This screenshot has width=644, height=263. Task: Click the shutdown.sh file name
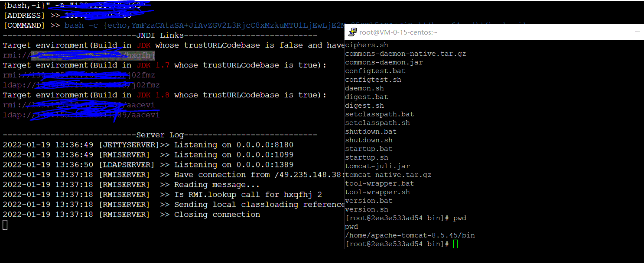(x=369, y=140)
